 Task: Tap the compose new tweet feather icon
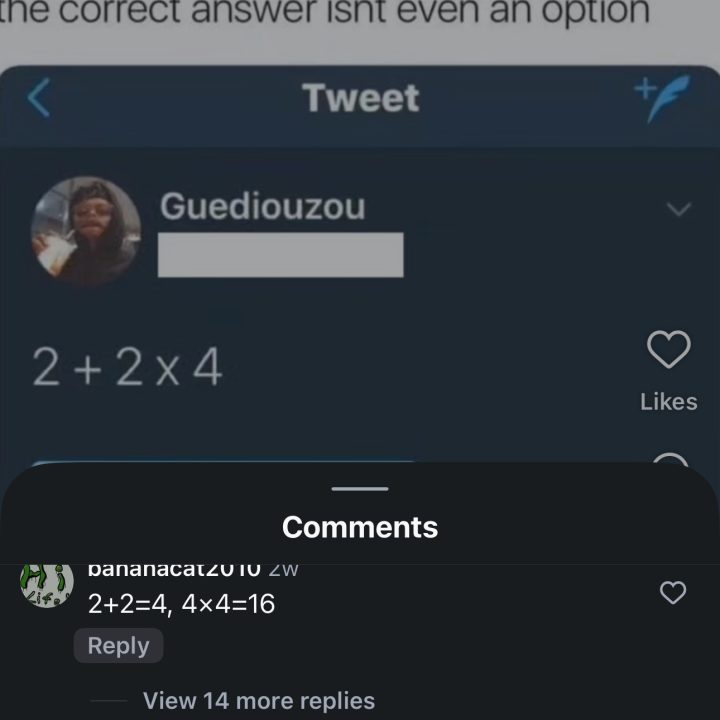(x=663, y=99)
